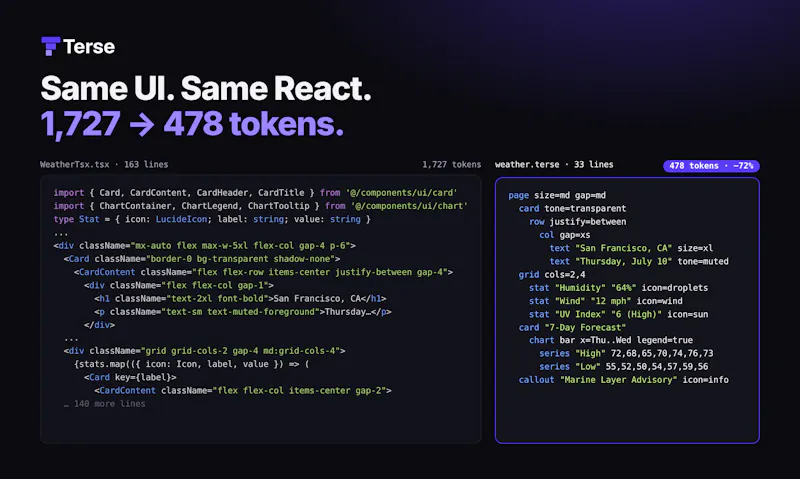The image size is (800, 479).
Task: Click the 'page size=md gap=md' line
Action: click(x=557, y=195)
